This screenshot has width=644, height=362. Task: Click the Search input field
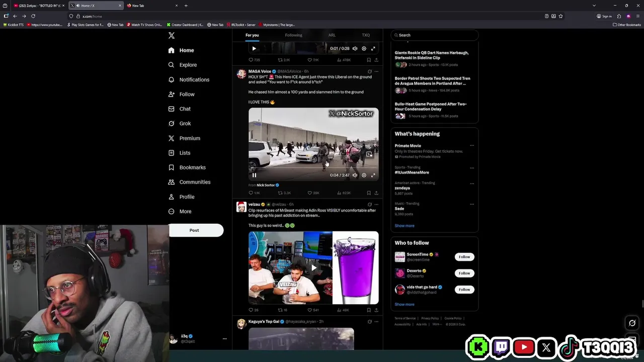click(x=434, y=35)
